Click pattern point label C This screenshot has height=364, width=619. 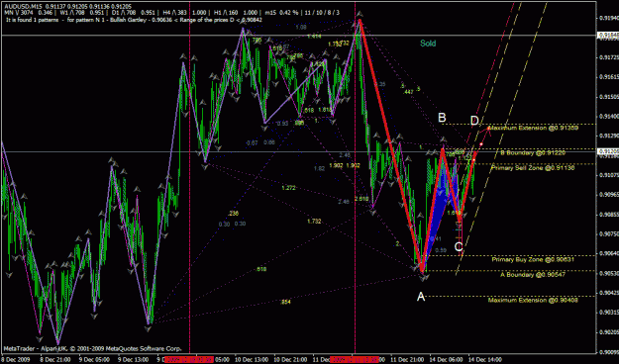[458, 247]
